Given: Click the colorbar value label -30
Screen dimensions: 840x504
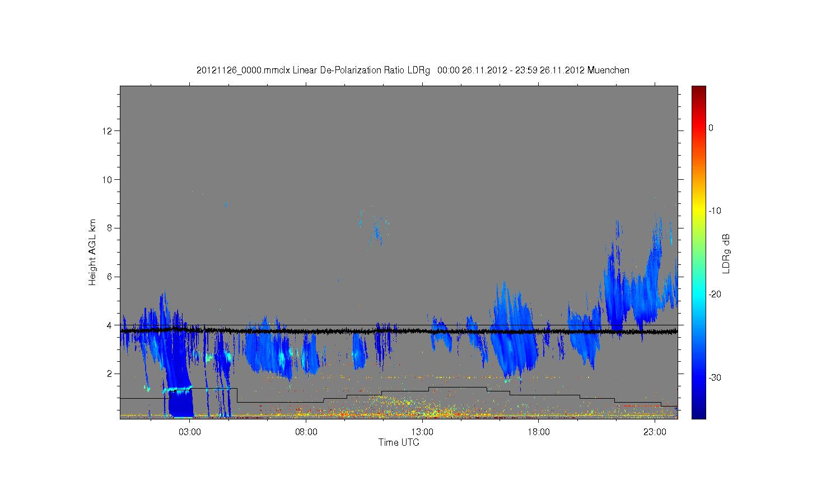Looking at the screenshot, I should click(x=715, y=378).
